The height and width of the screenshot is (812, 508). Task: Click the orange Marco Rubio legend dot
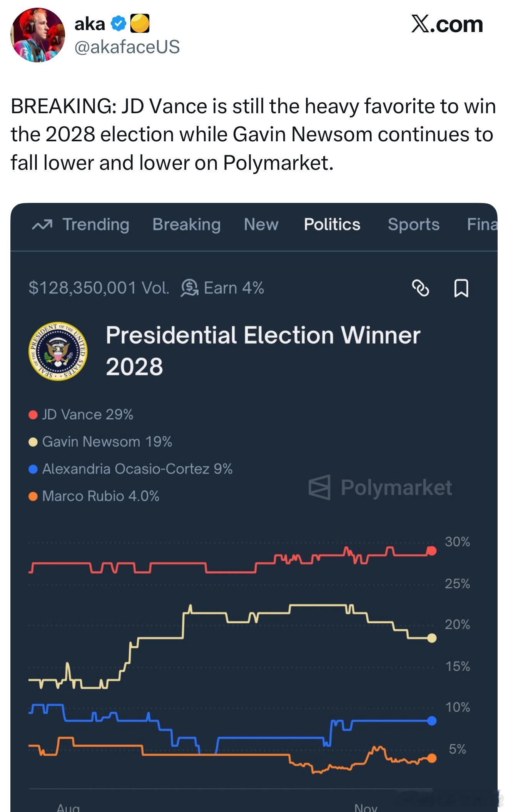point(33,496)
